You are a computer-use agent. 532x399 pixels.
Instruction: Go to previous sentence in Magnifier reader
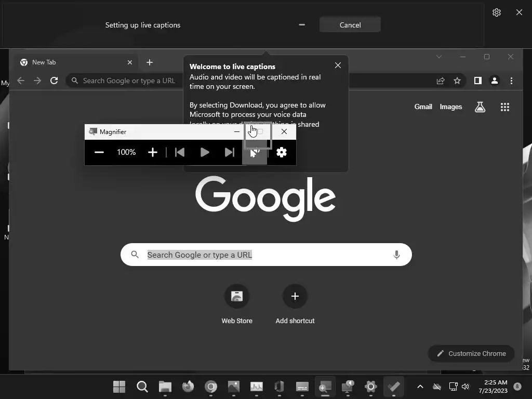click(180, 152)
